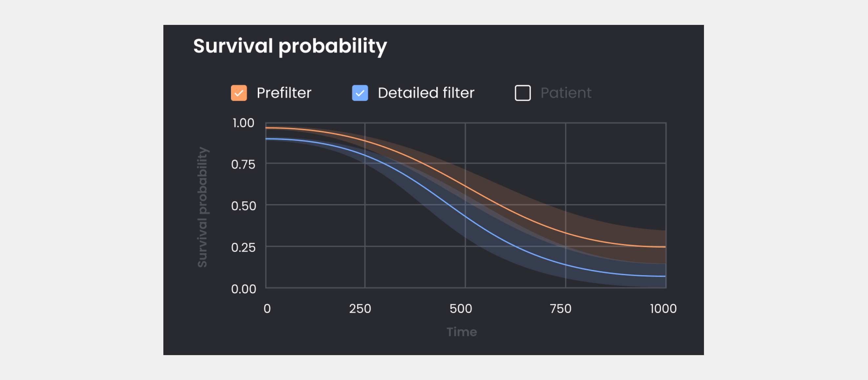Enable the empty Patient checkbox
Screen dimensions: 868x380
coord(523,93)
